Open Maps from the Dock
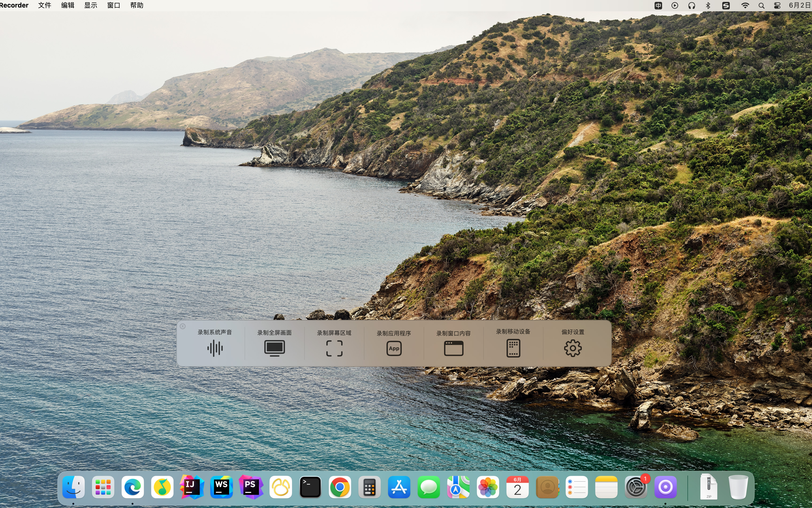 458,487
